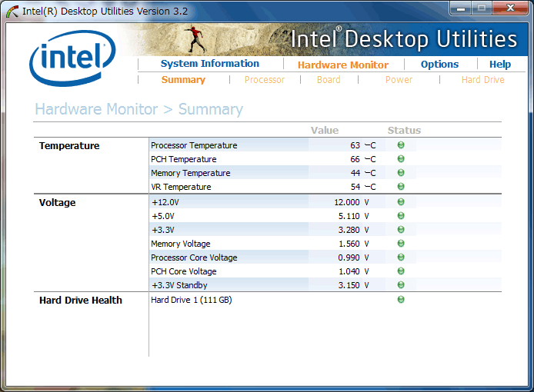
Task: Click the Hard Drive Health section heading
Action: [x=80, y=300]
